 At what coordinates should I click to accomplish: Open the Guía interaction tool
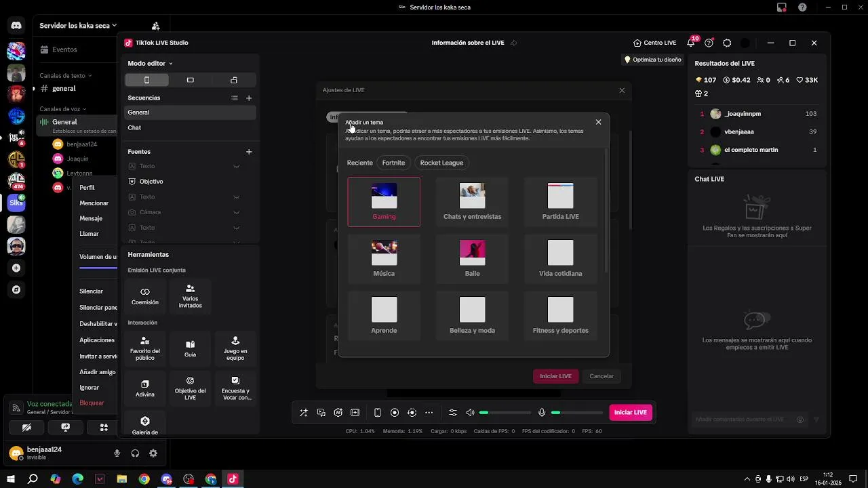point(191,348)
